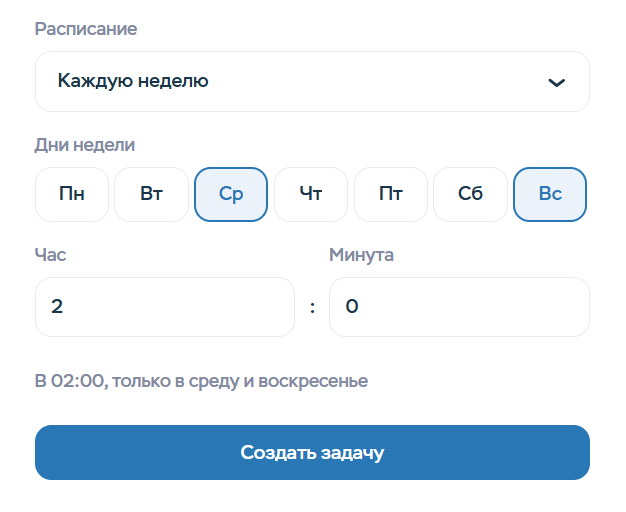The width and height of the screenshot is (626, 512).
Task: Deselect the Вс (Sunday) day toggle
Action: point(550,194)
